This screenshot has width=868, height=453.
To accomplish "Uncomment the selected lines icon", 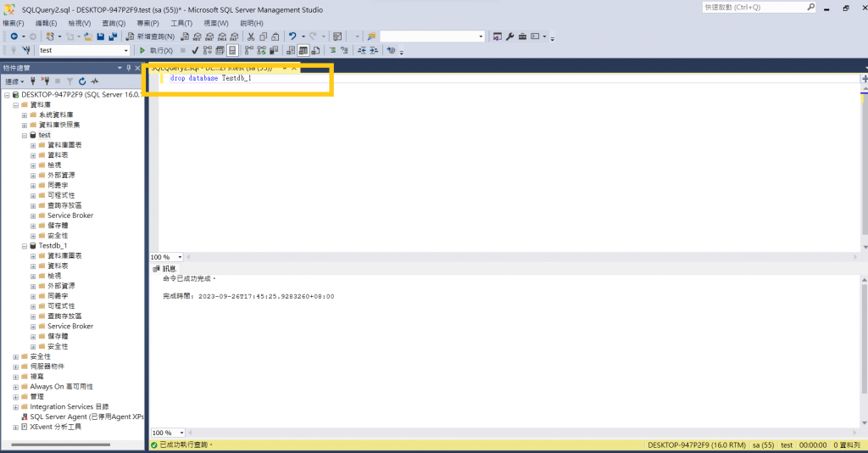I will pyautogui.click(x=344, y=50).
